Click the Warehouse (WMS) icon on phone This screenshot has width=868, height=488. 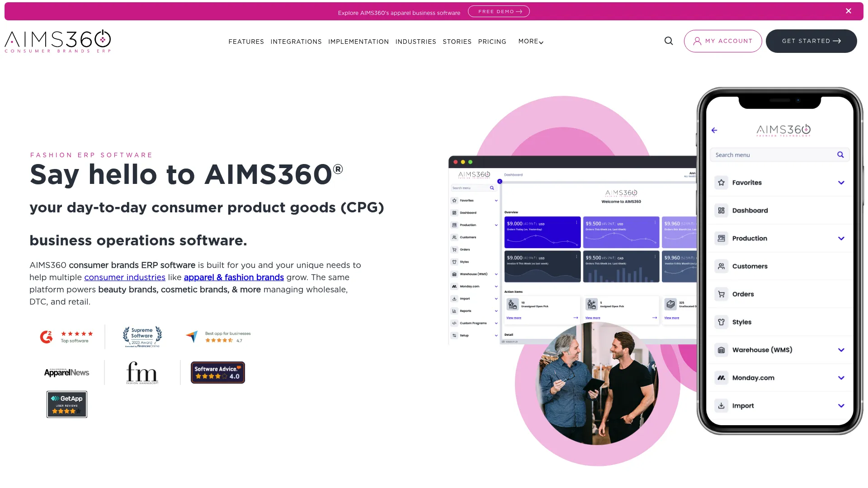click(722, 350)
